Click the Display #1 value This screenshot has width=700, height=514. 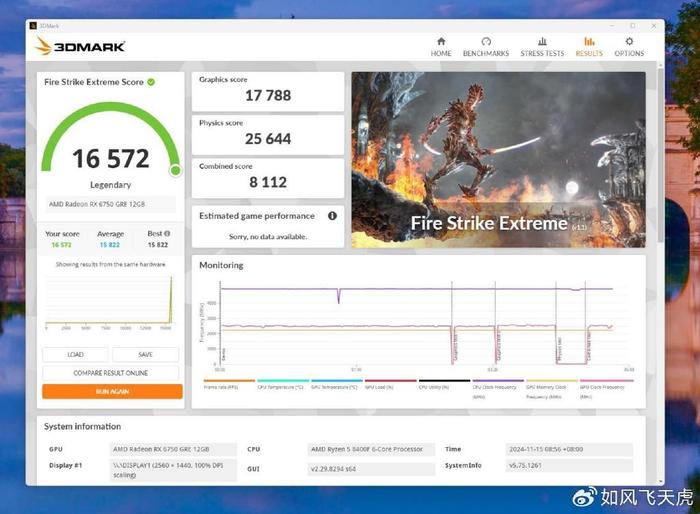coord(174,470)
